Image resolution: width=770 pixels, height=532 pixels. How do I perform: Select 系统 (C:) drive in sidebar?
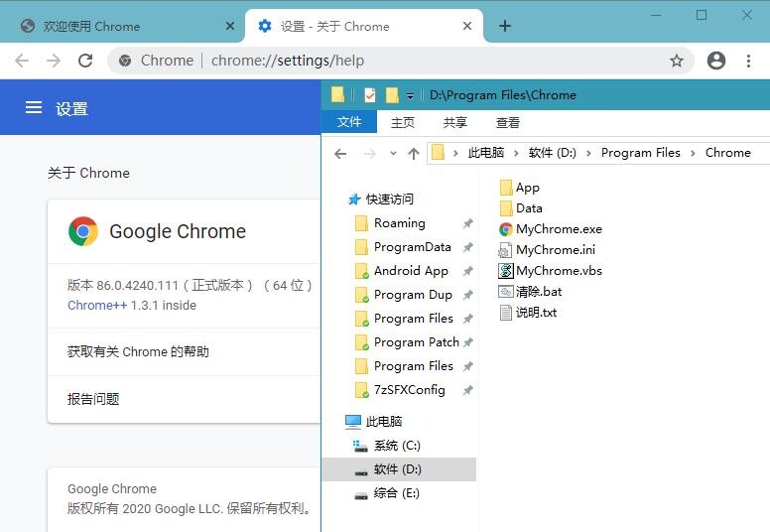[x=397, y=446]
